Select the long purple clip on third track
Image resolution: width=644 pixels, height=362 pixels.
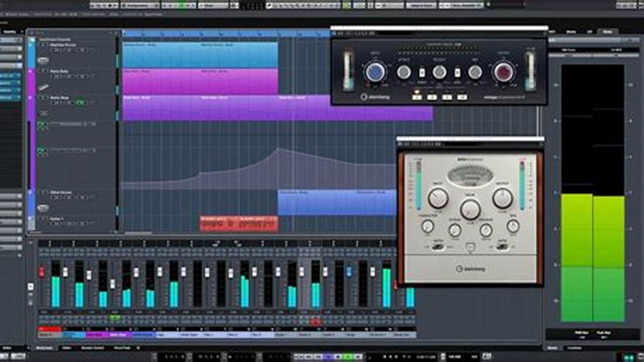point(278,108)
